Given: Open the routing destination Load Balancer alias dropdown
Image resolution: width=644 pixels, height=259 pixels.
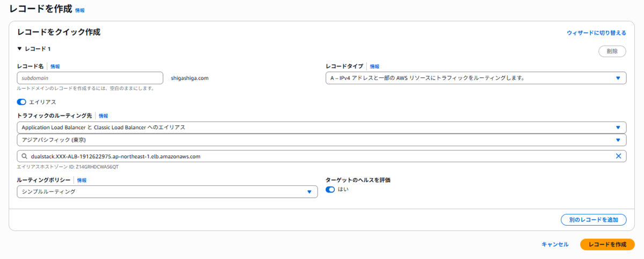Looking at the screenshot, I should pyautogui.click(x=321, y=127).
